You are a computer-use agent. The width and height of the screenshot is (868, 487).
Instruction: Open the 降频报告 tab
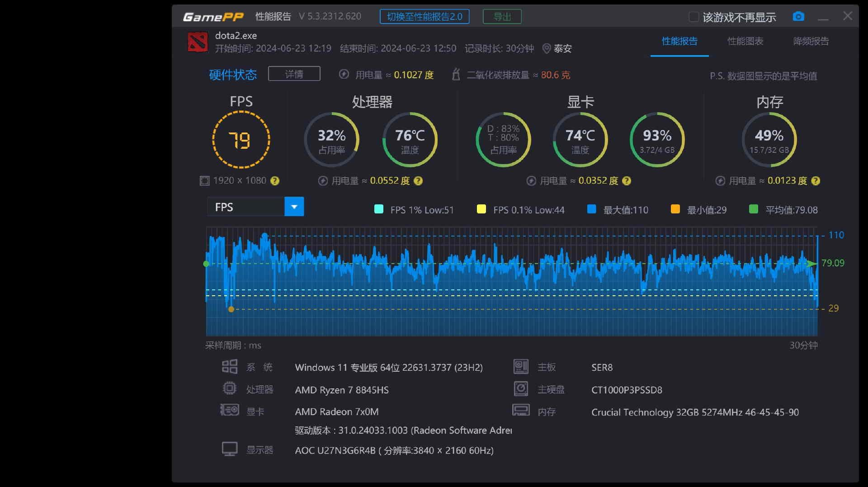click(x=811, y=41)
